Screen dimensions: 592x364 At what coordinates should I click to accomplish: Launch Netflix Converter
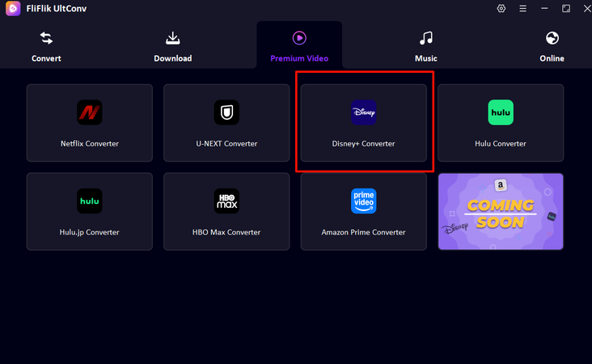click(x=90, y=123)
